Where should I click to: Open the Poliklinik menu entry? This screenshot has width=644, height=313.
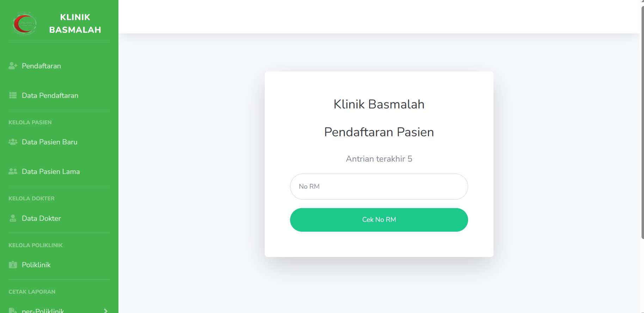36,265
